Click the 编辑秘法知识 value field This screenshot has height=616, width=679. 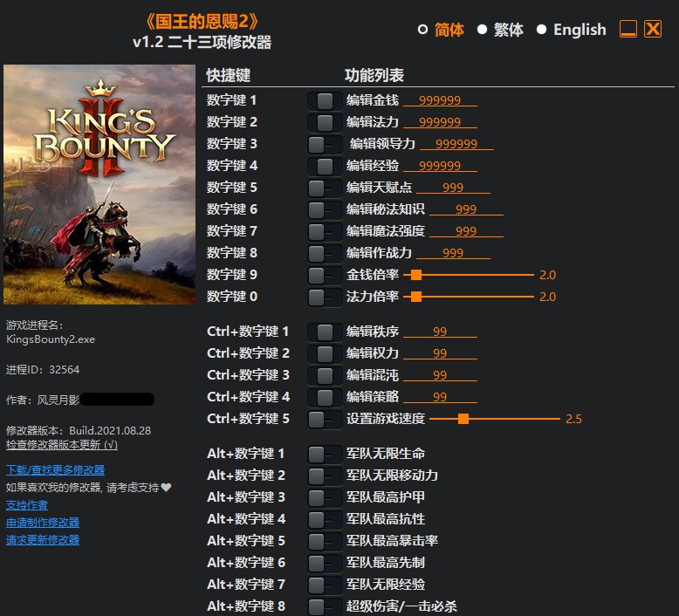tap(466, 209)
